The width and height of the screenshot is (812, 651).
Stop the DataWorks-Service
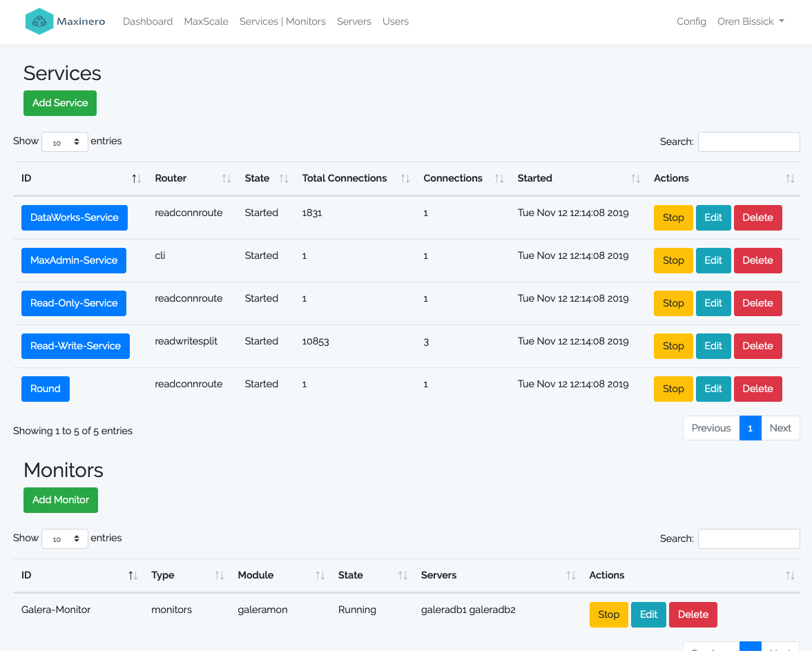tap(673, 217)
